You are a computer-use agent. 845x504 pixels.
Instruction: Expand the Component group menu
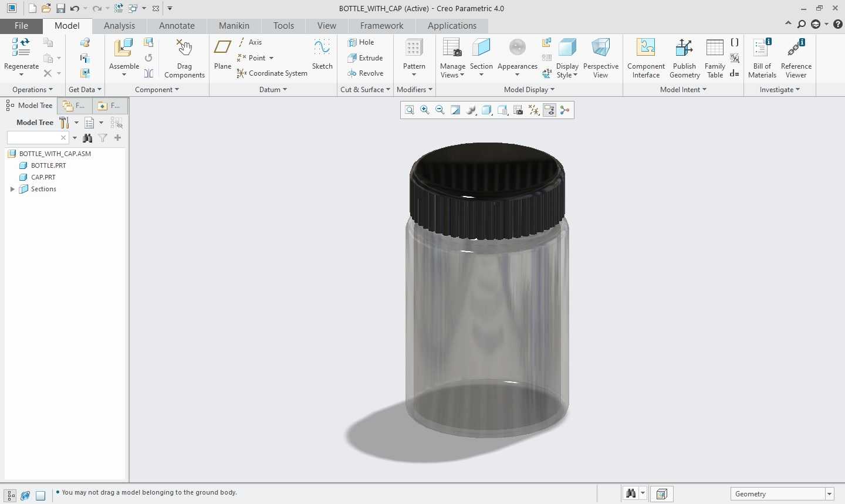pos(157,90)
